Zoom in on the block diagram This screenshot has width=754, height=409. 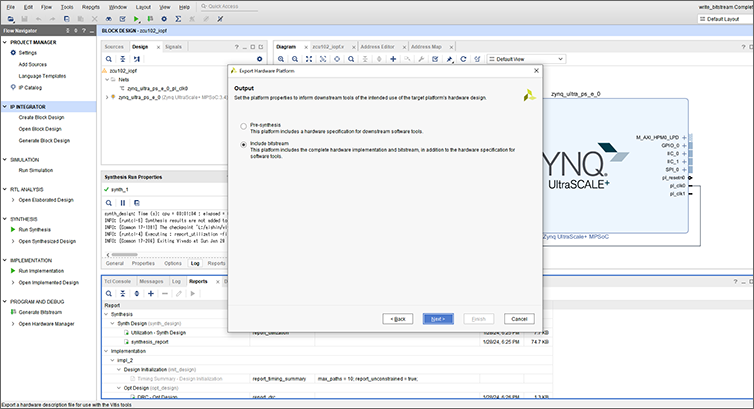pyautogui.click(x=281, y=59)
